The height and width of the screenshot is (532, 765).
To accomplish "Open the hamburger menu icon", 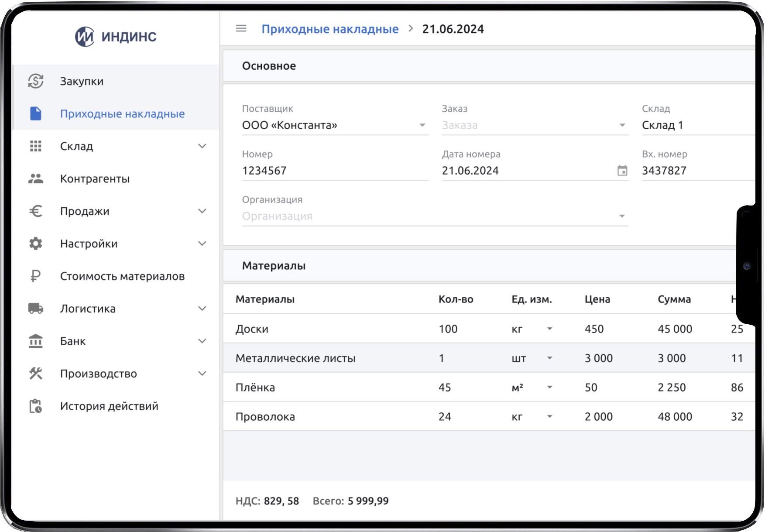I will [x=240, y=28].
